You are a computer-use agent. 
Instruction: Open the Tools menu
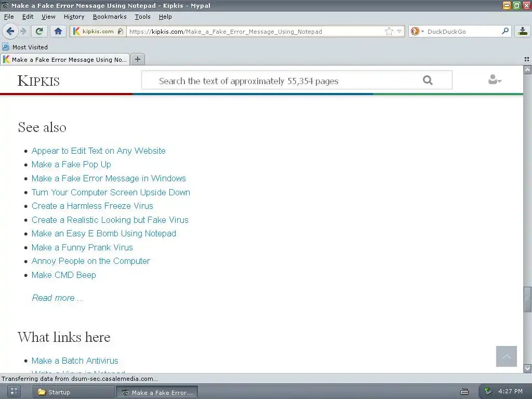click(142, 17)
